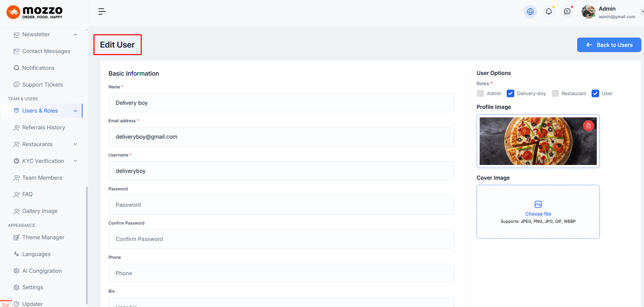Click the hamburger menu toggle icon
This screenshot has height=307, width=644.
102,12
